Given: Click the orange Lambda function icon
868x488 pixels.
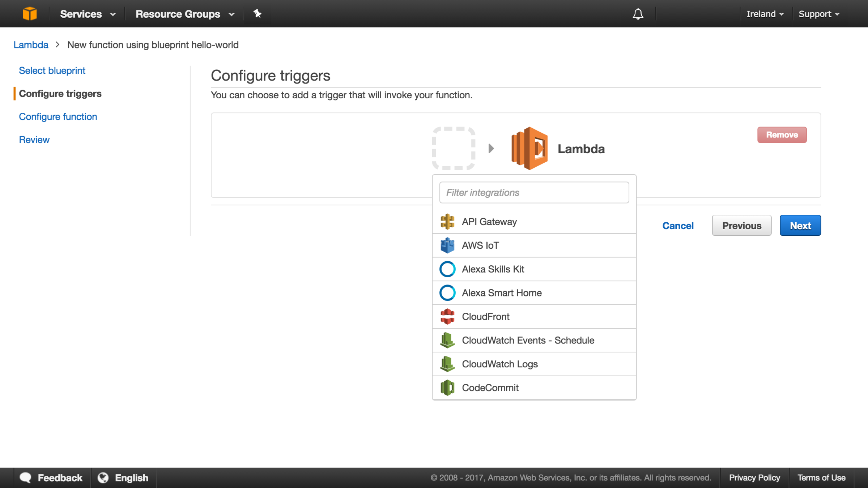Looking at the screenshot, I should [x=529, y=148].
